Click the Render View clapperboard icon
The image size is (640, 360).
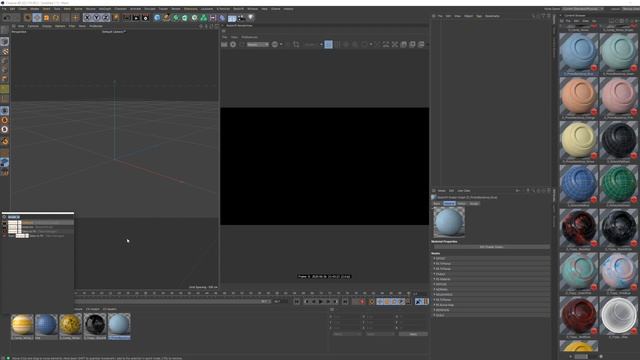(x=127, y=18)
